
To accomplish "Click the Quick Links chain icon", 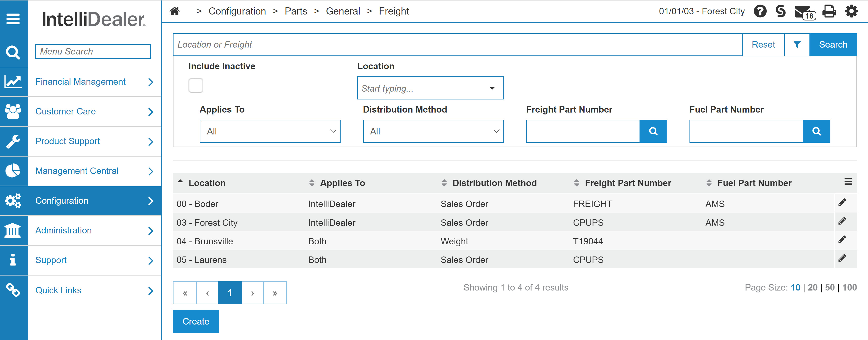I will tap(13, 290).
